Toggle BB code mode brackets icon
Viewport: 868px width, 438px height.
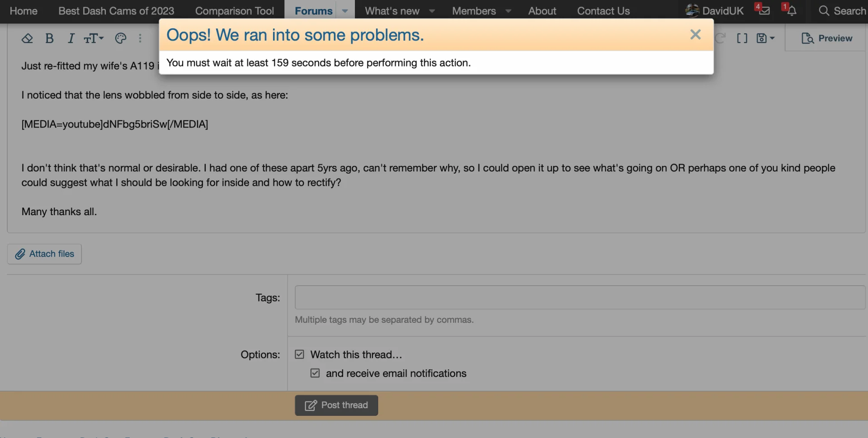(742, 38)
